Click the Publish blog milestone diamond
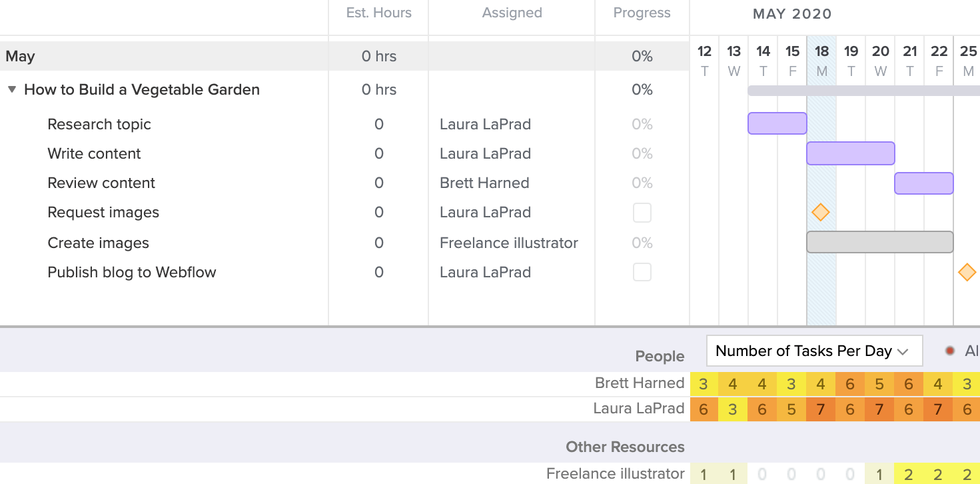Viewport: 980px width, 484px height. coord(968,272)
